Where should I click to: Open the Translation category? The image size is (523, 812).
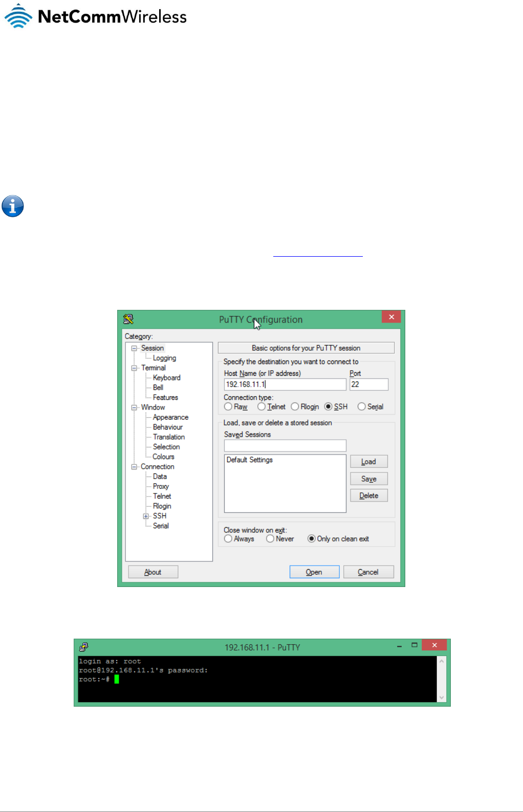click(x=169, y=437)
